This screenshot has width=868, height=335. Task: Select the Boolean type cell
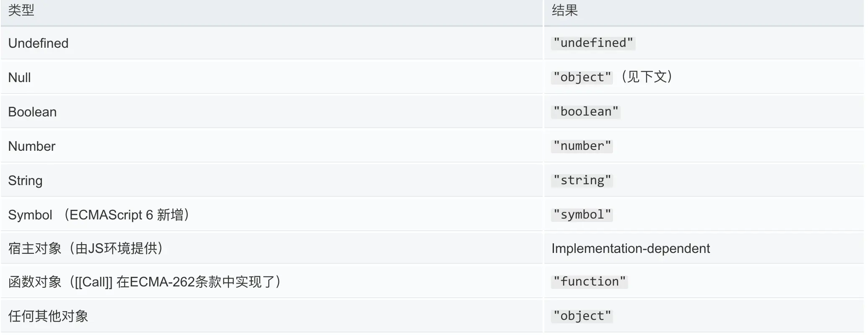pos(32,112)
